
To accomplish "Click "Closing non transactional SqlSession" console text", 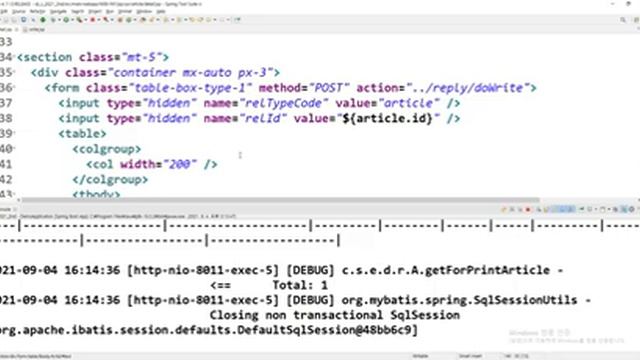I will tap(335, 315).
